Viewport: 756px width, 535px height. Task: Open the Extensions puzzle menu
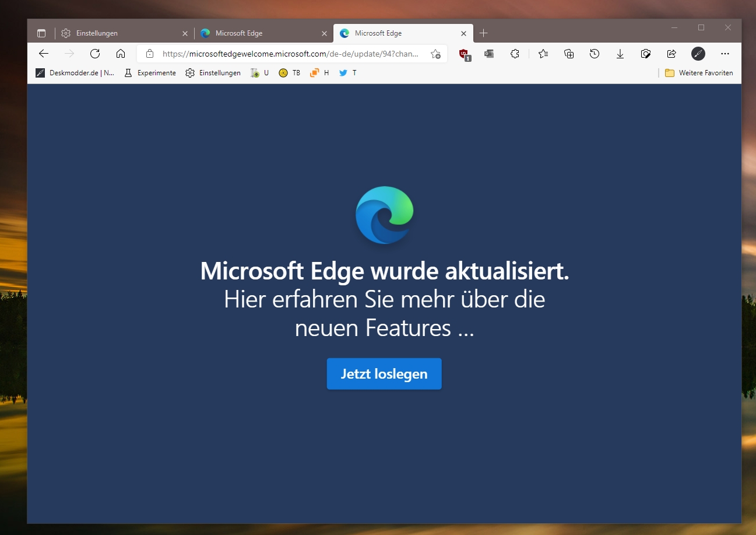[x=515, y=54]
